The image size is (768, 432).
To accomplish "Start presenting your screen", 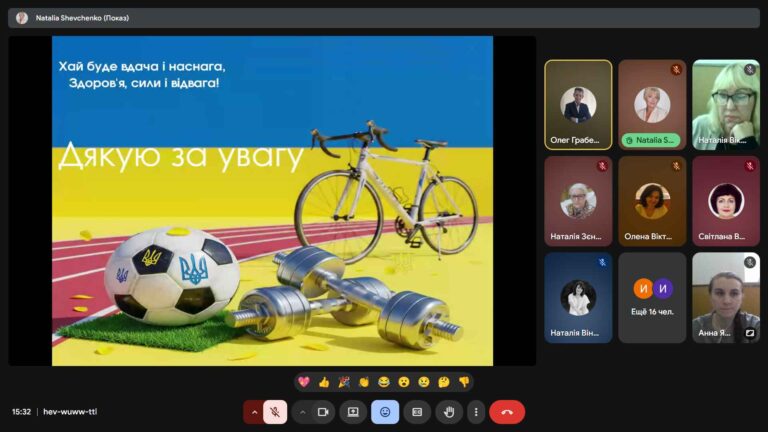I will coord(353,412).
